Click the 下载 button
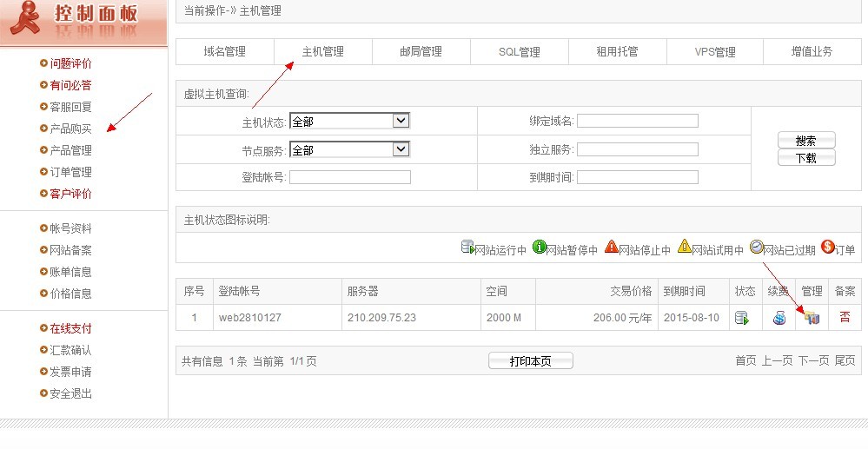 coord(806,158)
